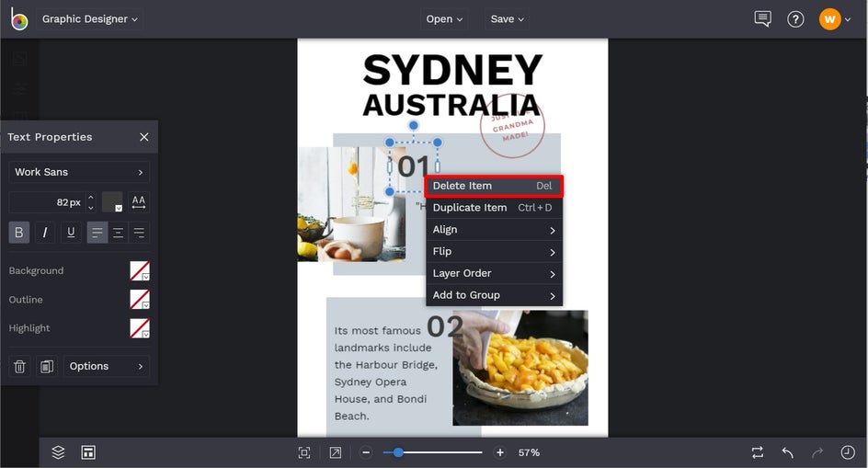
Task: Open the Background color swatch
Action: (140, 271)
